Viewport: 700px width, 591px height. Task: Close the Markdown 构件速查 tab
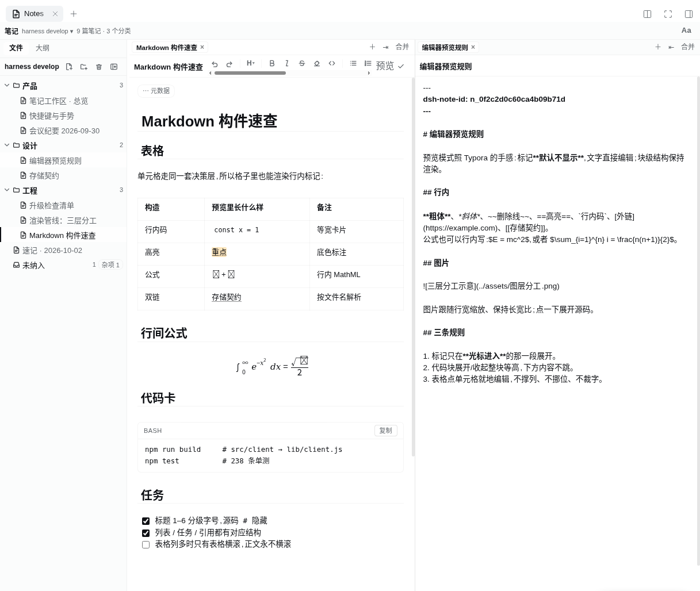tap(202, 47)
